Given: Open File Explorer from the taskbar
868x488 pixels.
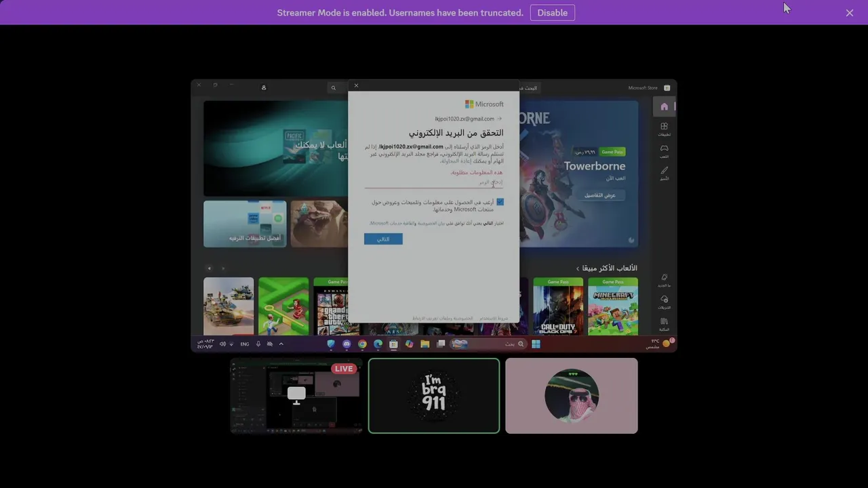Looking at the screenshot, I should click(425, 344).
